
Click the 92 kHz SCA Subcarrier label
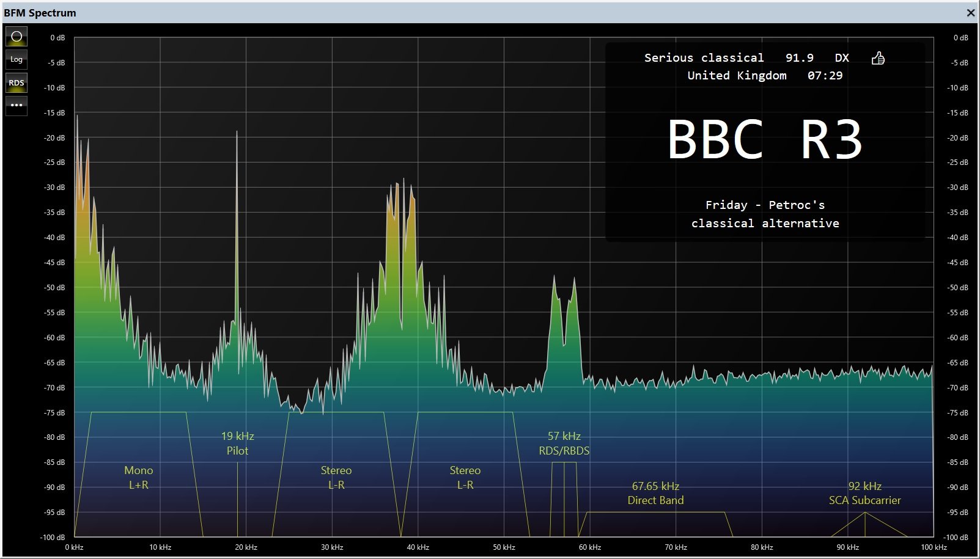pyautogui.click(x=864, y=494)
